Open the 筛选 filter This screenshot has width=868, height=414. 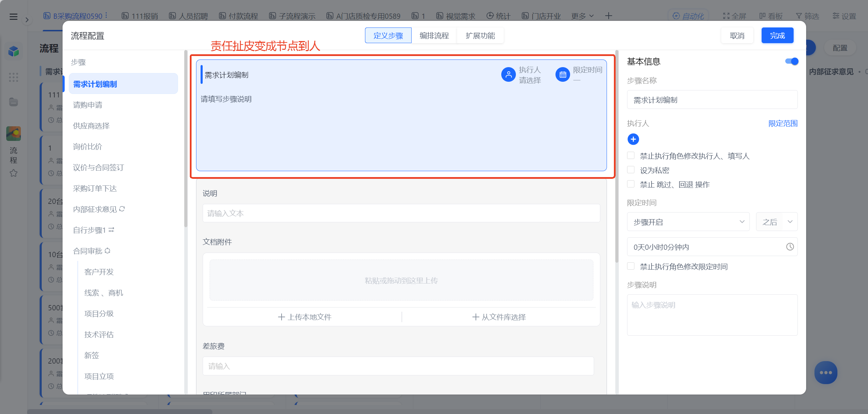pyautogui.click(x=807, y=16)
